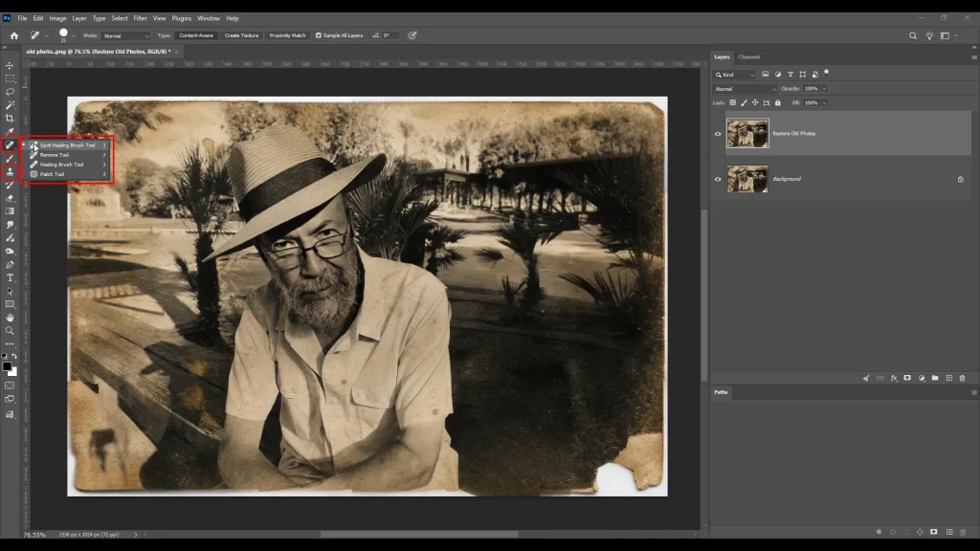Viewport: 980px width, 551px height.
Task: Open the layer blend mode Normal dropdown
Action: tap(745, 89)
